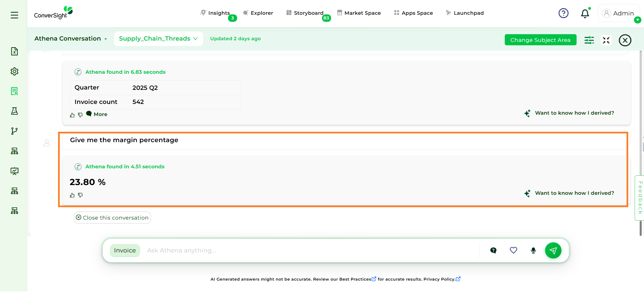Thumbs down the 23.80 % answer
Viewport: 644px width, 292px height.
[x=80, y=195]
